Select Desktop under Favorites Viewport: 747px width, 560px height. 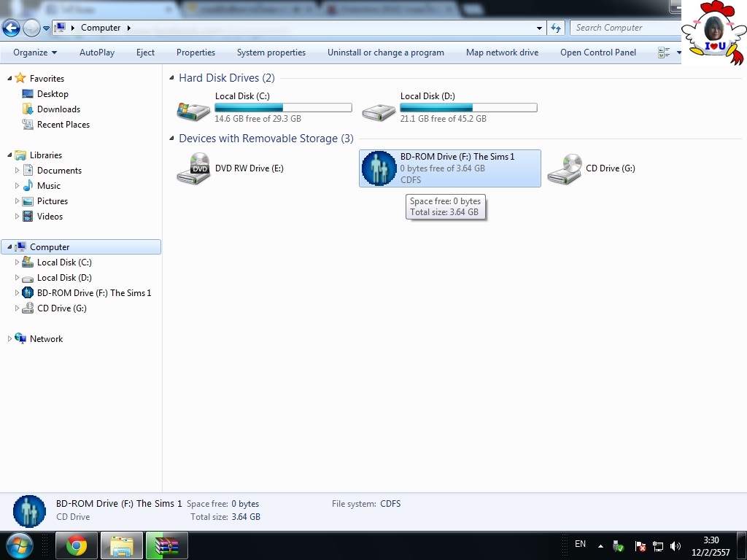(x=53, y=94)
